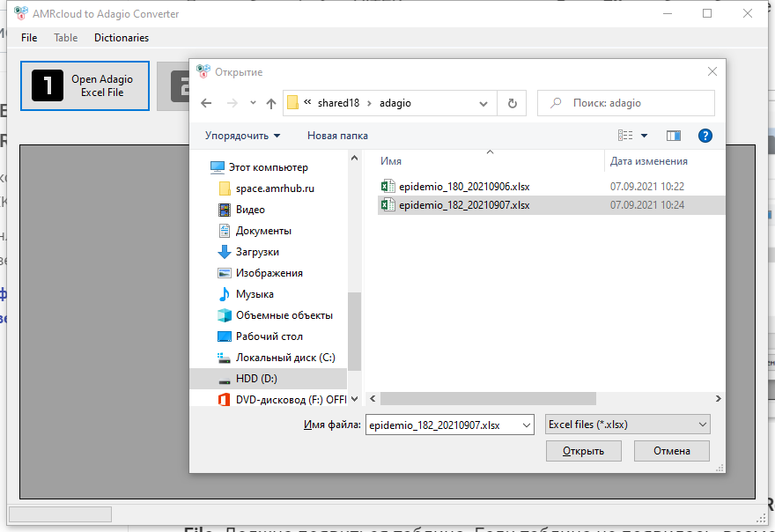The width and height of the screenshot is (775, 532).
Task: Click the Документы document icon
Action: click(x=225, y=231)
